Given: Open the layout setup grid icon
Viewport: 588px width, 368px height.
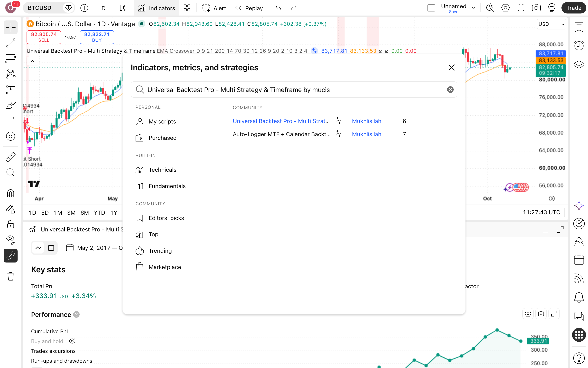Looking at the screenshot, I should tap(187, 8).
